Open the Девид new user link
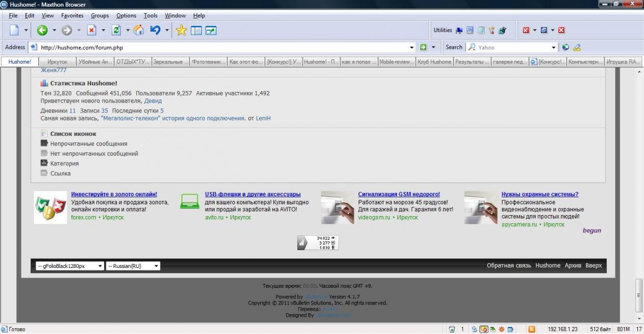This screenshot has height=334, width=644. coord(153,101)
